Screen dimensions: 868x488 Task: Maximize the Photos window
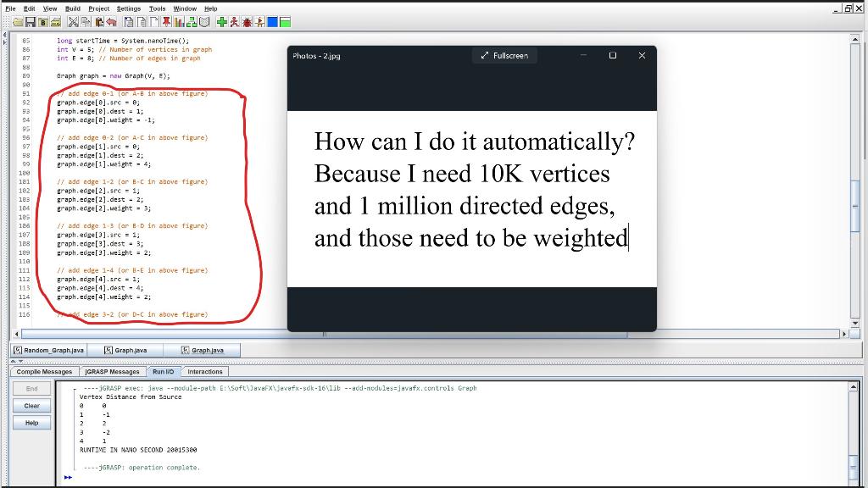[613, 55]
